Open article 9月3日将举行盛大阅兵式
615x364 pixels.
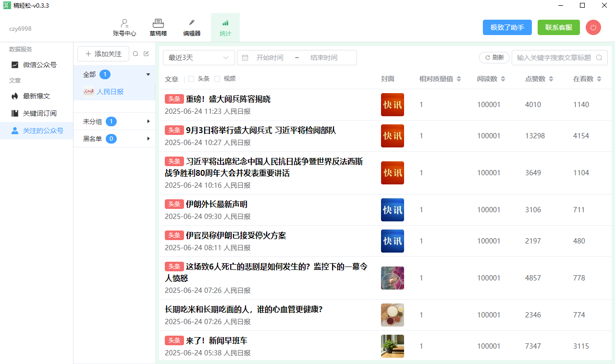[261, 130]
